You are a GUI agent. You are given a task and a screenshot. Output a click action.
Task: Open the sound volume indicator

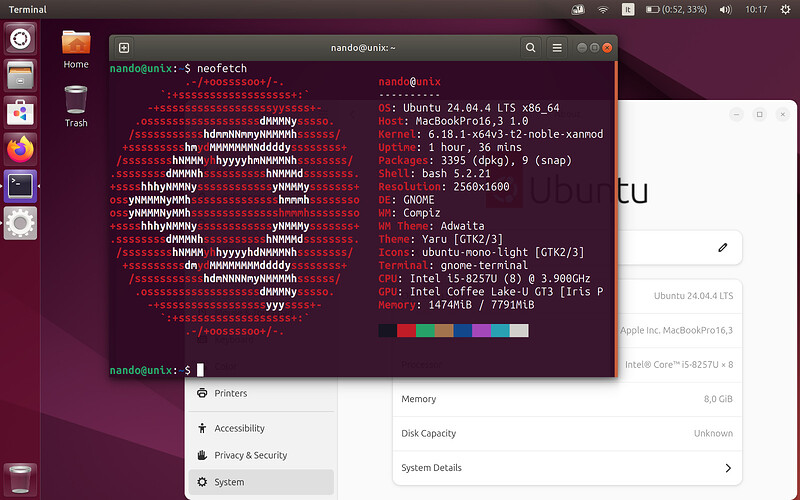coord(725,10)
